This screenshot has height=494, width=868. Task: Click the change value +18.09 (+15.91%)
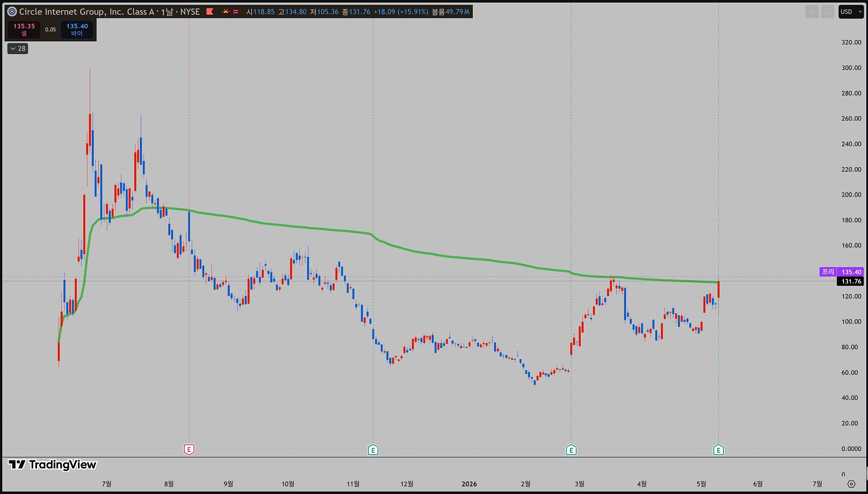pyautogui.click(x=401, y=12)
